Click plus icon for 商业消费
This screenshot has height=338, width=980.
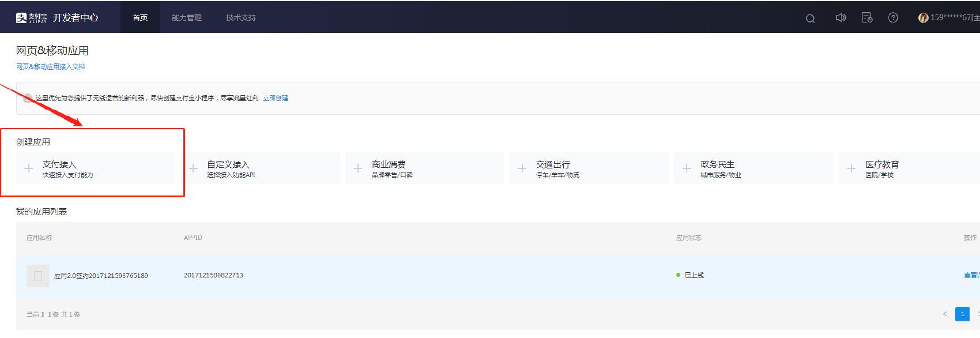[x=358, y=168]
